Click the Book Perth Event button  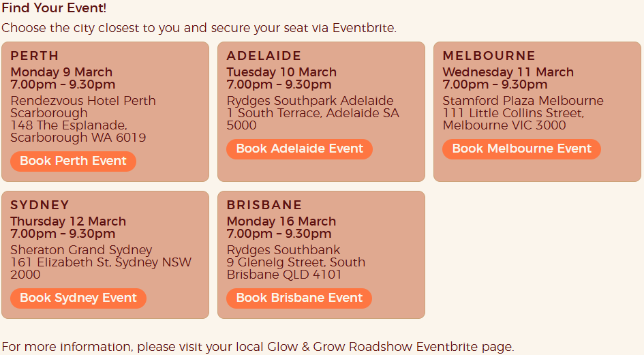click(x=73, y=161)
